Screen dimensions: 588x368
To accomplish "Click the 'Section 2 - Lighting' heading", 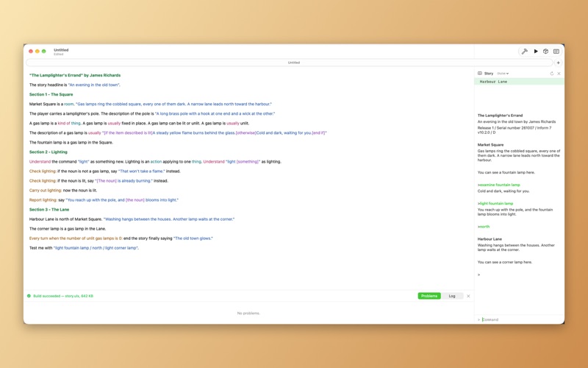I will pos(49,152).
